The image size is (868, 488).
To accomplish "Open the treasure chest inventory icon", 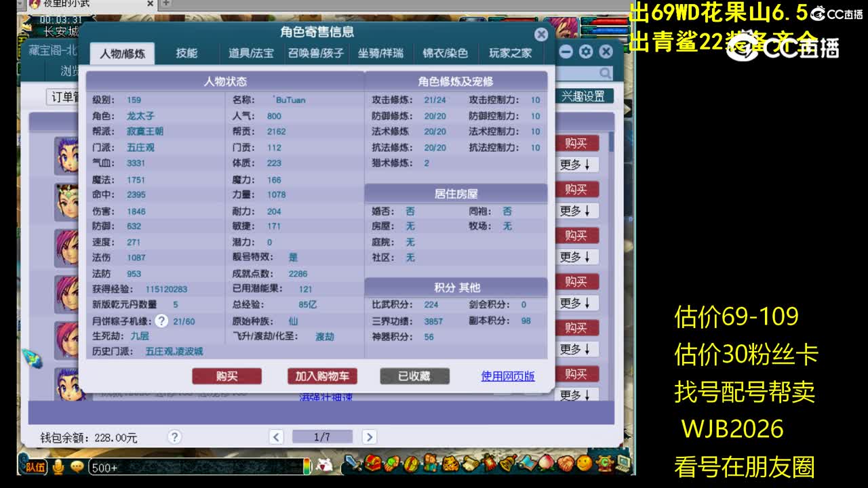I will [x=372, y=465].
